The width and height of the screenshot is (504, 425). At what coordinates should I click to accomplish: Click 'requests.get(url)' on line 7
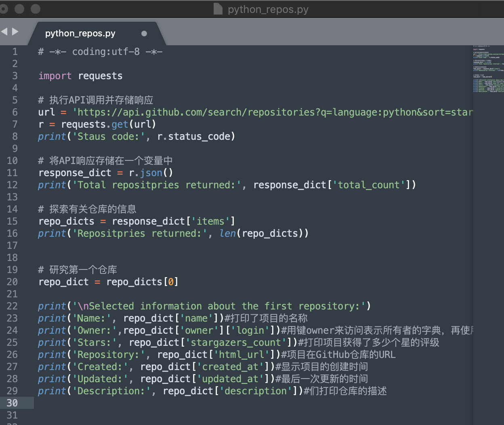click(x=109, y=124)
